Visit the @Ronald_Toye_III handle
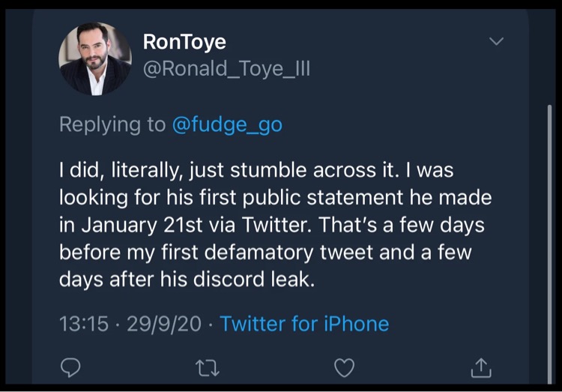 (226, 68)
